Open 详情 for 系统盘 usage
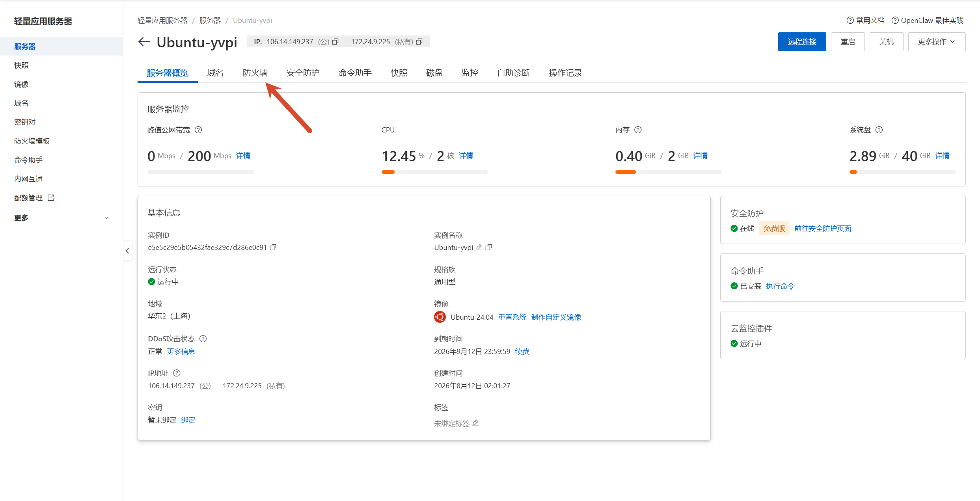The height and width of the screenshot is (501, 980). [942, 156]
